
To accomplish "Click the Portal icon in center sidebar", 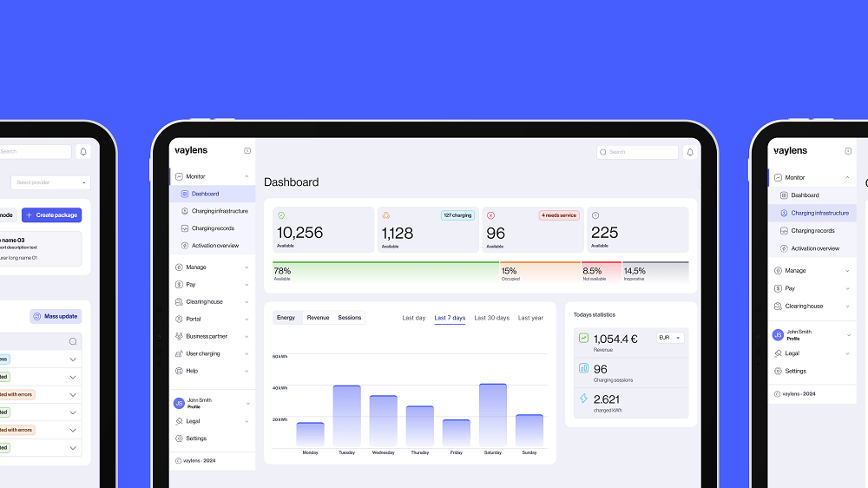I will pos(179,319).
